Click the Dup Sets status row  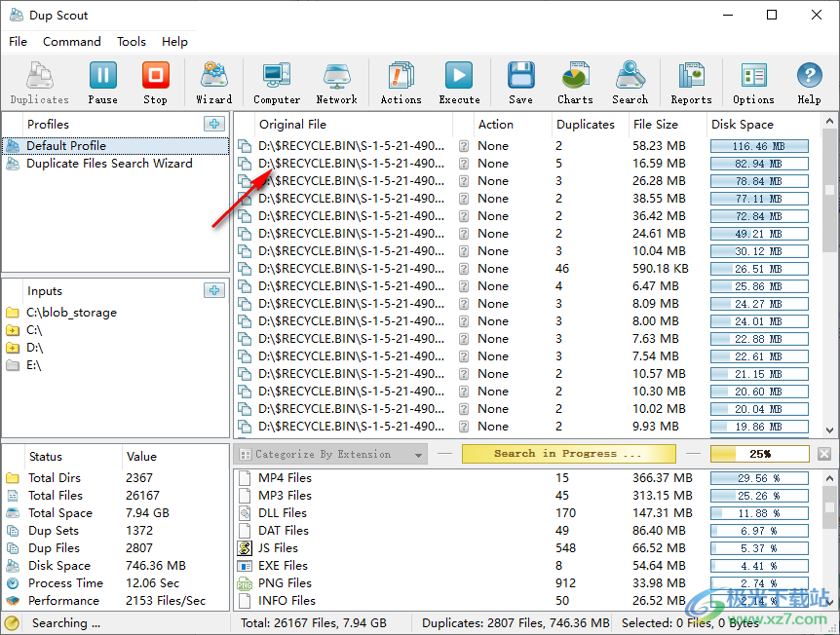coord(116,531)
